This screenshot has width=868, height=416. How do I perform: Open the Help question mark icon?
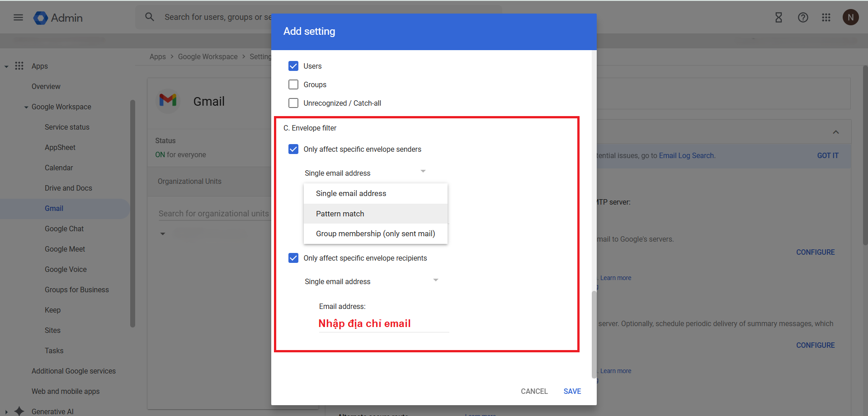(x=803, y=18)
